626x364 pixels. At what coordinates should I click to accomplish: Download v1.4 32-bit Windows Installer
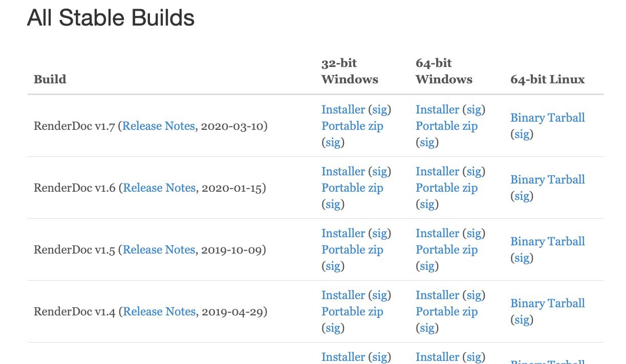click(343, 295)
